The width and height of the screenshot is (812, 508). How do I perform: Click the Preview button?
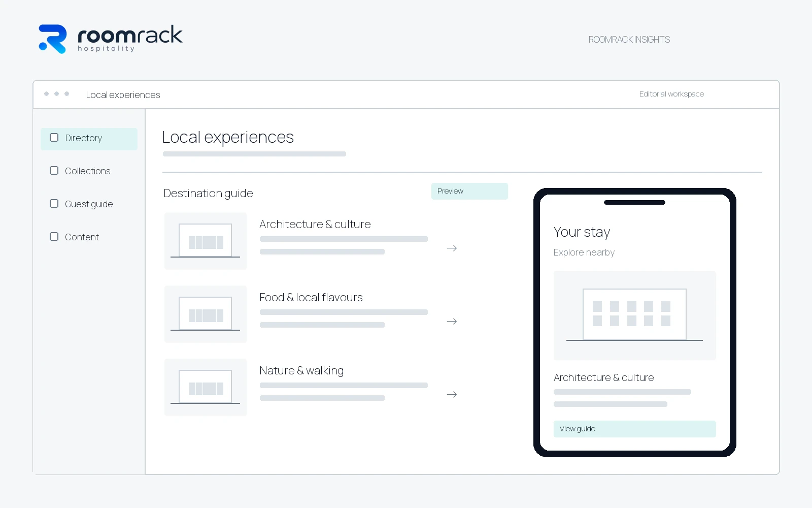[x=469, y=191]
